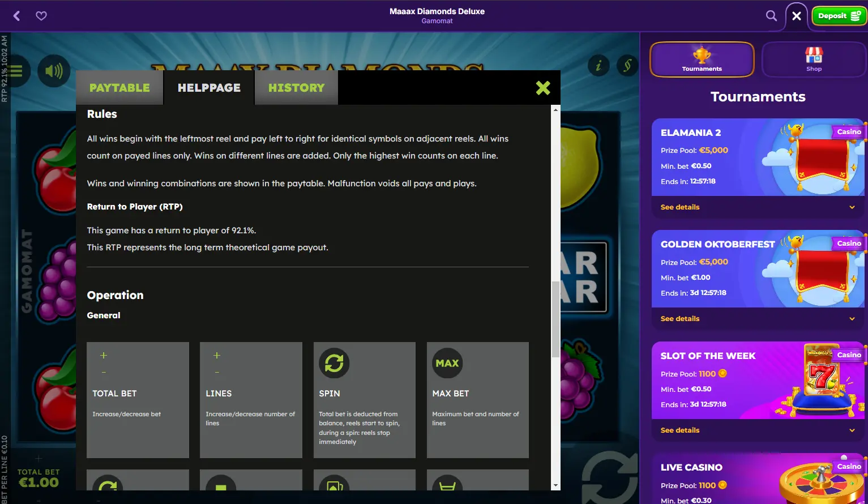Click Casino badge on GOLDEN OKTOBERFEST

[849, 244]
